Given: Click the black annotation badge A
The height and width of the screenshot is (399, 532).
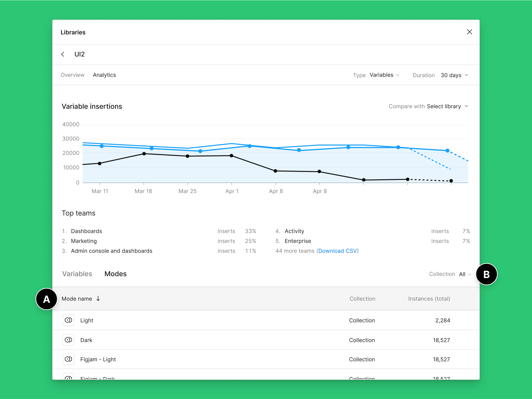Looking at the screenshot, I should [47, 299].
